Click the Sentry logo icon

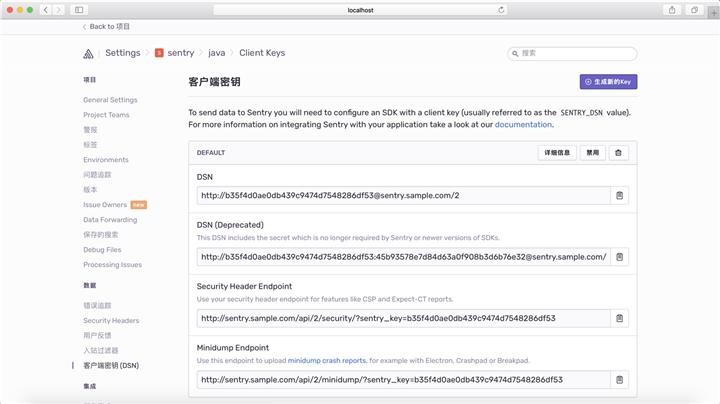(88, 54)
